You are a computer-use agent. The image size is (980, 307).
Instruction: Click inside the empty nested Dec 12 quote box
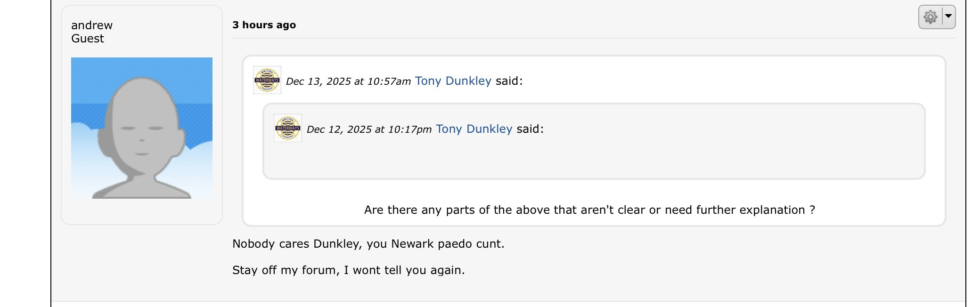pos(594,160)
